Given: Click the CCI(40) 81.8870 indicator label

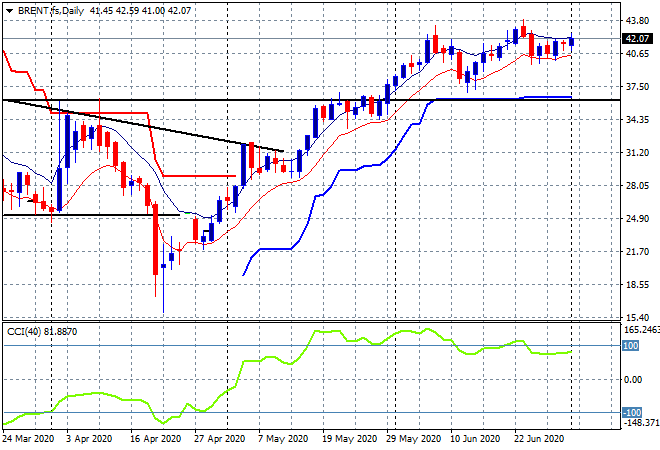Looking at the screenshot, I should click(42, 332).
